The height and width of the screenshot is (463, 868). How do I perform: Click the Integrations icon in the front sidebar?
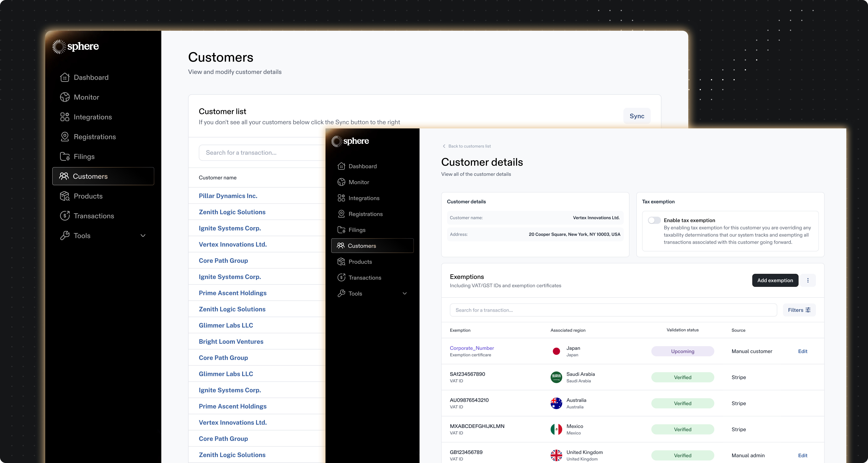(x=341, y=198)
